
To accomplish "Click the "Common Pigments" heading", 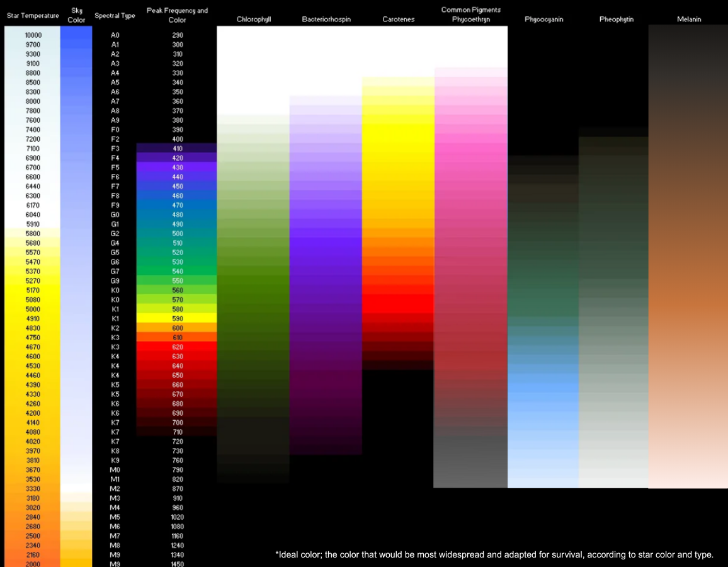I will click(x=471, y=9).
